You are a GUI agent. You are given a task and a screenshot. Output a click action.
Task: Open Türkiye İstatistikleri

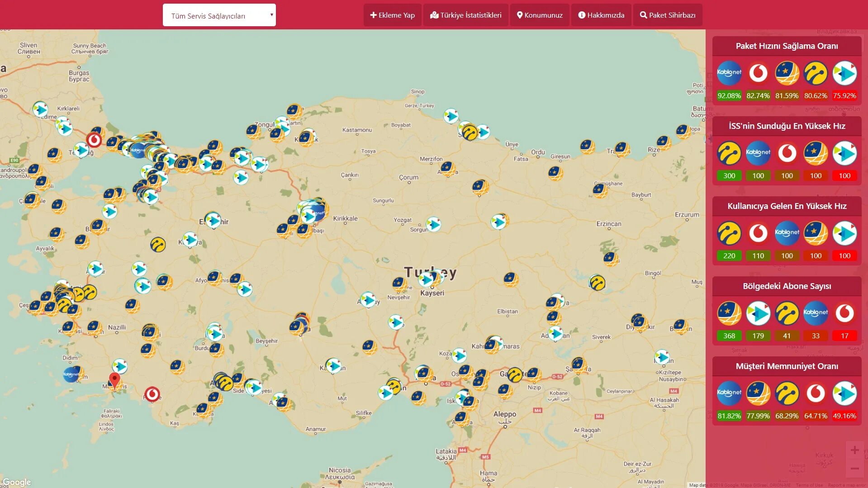tap(465, 15)
